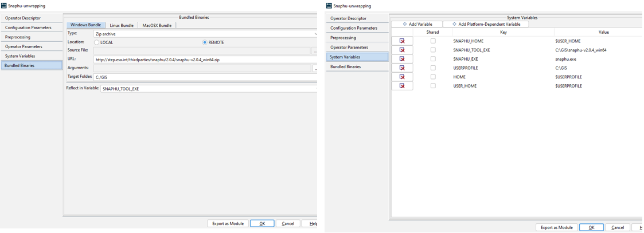Image resolution: width=644 pixels, height=233 pixels.
Task: Delete the SNAPHU_TOOL_EXE variable row icon
Action: point(402,50)
